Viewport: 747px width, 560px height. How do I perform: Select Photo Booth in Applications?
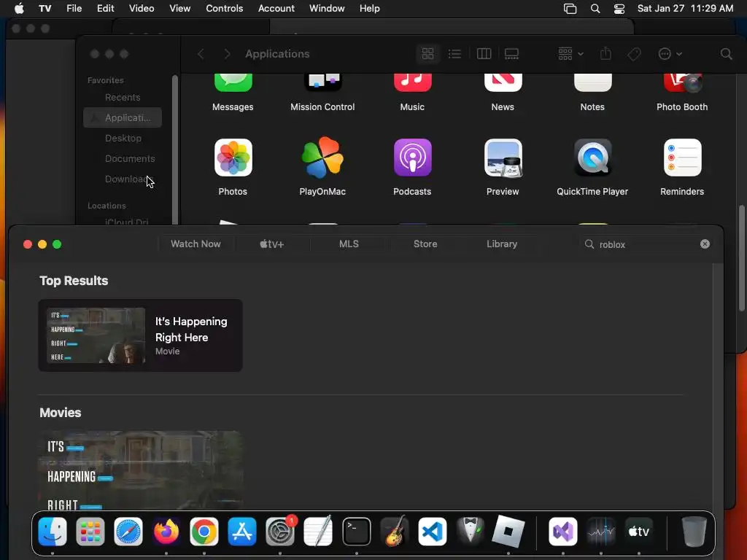pos(682,83)
